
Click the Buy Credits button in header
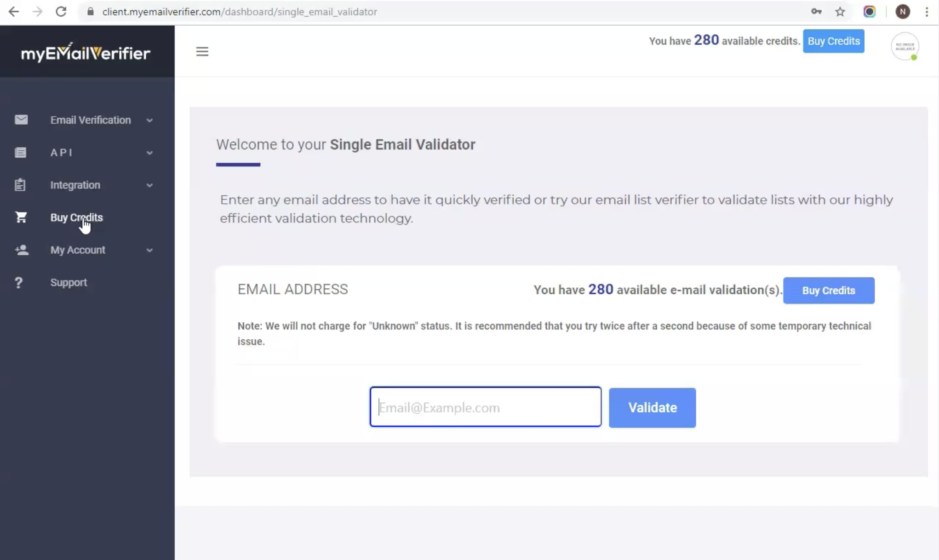(834, 41)
